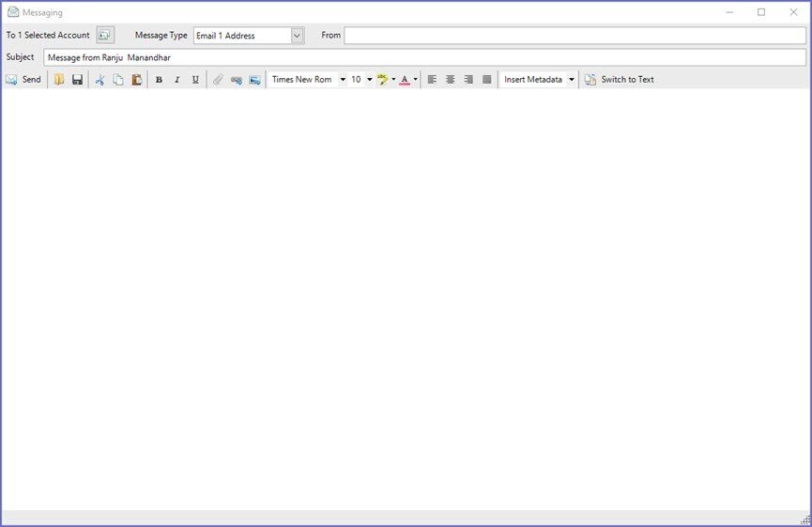Center align text
The height and width of the screenshot is (527, 812).
pyautogui.click(x=450, y=79)
